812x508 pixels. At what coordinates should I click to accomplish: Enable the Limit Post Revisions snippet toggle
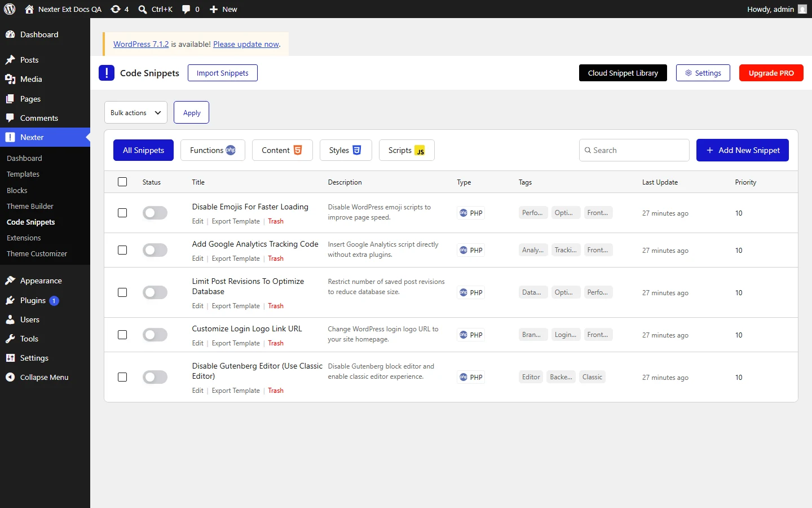point(155,292)
